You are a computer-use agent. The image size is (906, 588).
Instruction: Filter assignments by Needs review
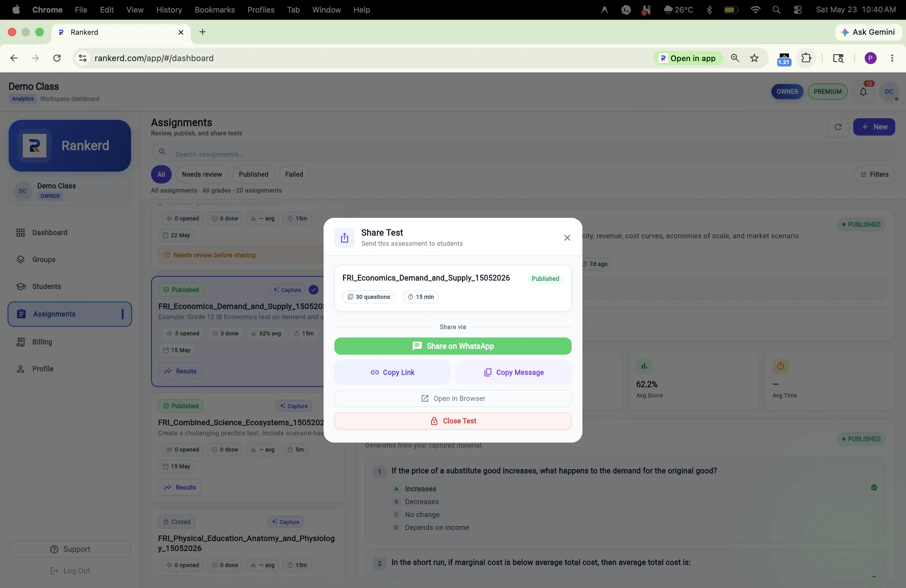[202, 174]
